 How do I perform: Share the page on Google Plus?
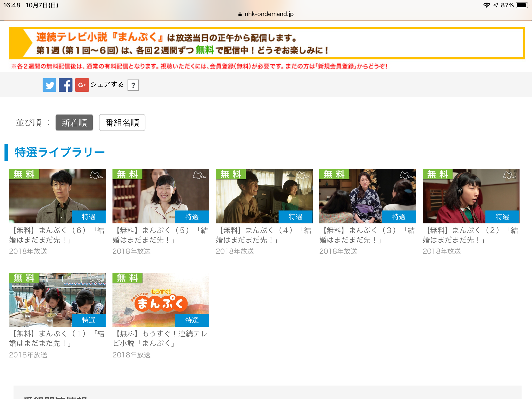point(82,85)
